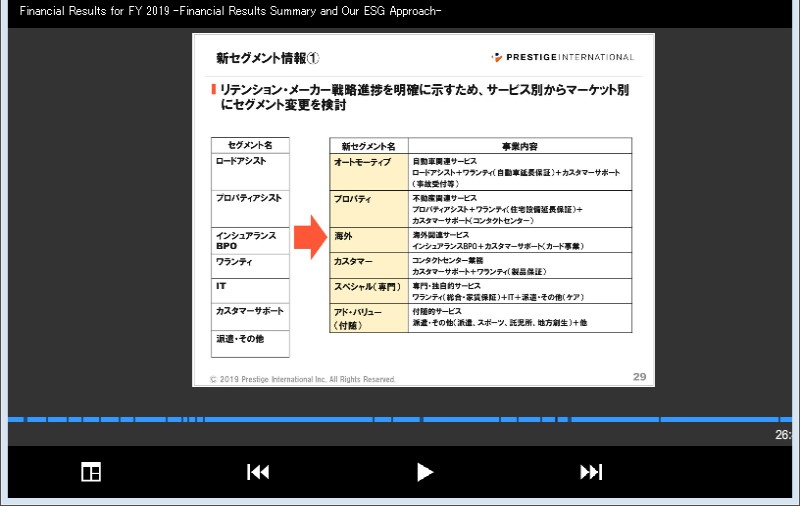The width and height of the screenshot is (800, 506).
Task: Select the 派遣・その他 segment cell
Action: click(250, 344)
